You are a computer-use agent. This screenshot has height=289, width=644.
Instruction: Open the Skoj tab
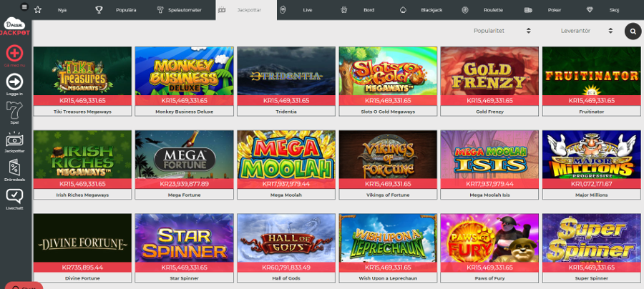point(614,10)
